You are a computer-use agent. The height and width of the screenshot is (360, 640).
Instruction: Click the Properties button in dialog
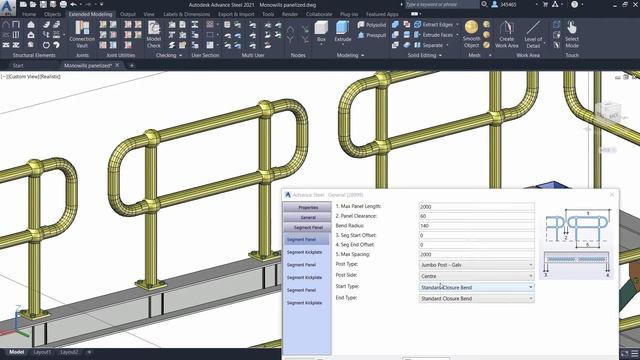[308, 207]
